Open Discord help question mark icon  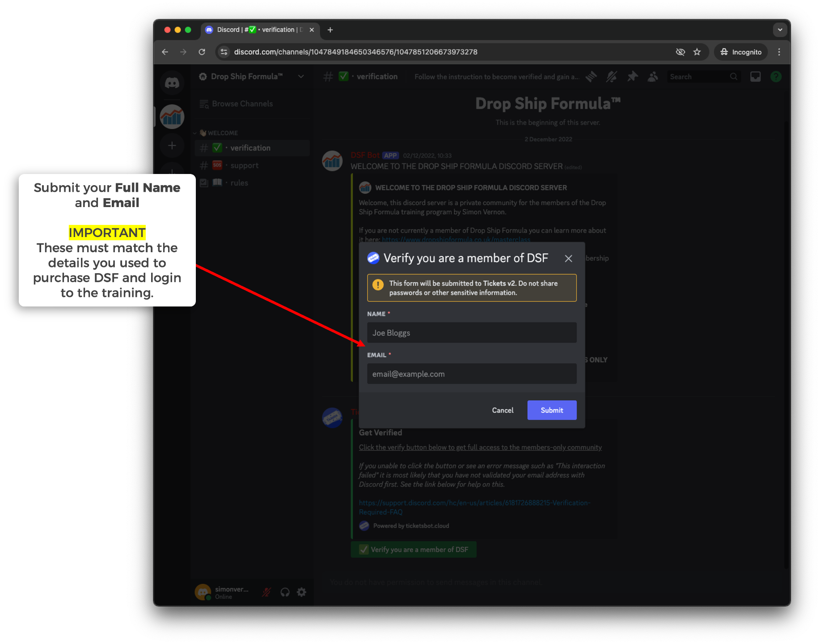(776, 77)
